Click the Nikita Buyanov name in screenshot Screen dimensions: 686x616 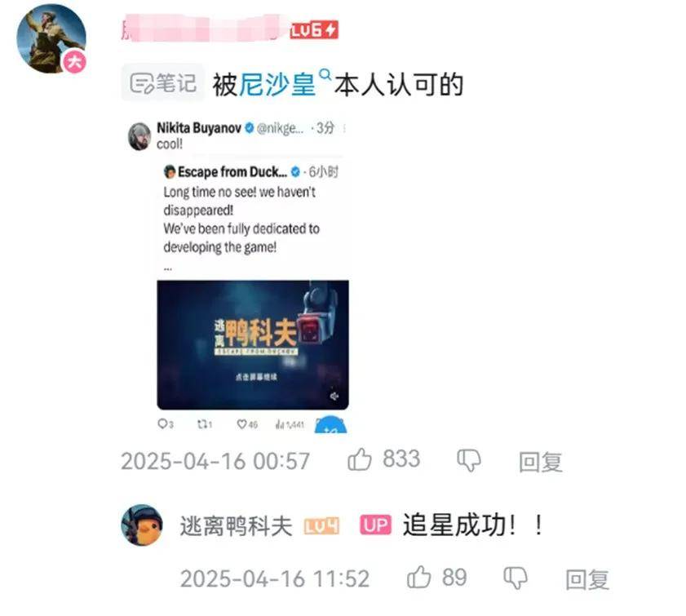pyautogui.click(x=199, y=128)
